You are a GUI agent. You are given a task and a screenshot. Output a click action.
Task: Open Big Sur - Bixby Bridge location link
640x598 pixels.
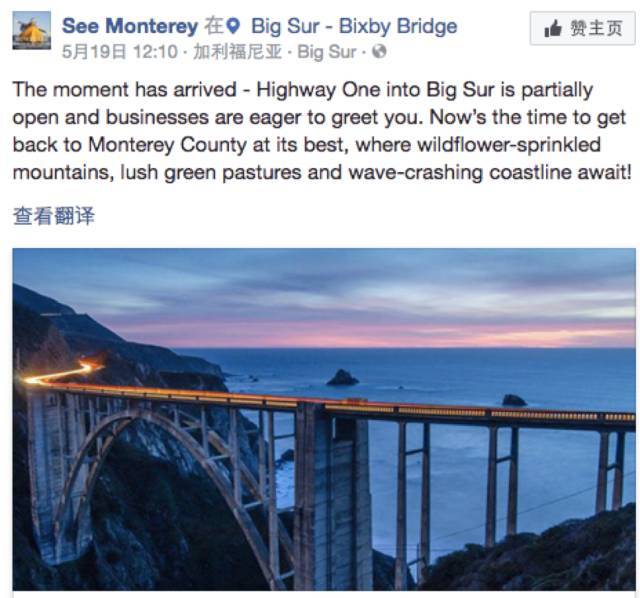[x=354, y=27]
